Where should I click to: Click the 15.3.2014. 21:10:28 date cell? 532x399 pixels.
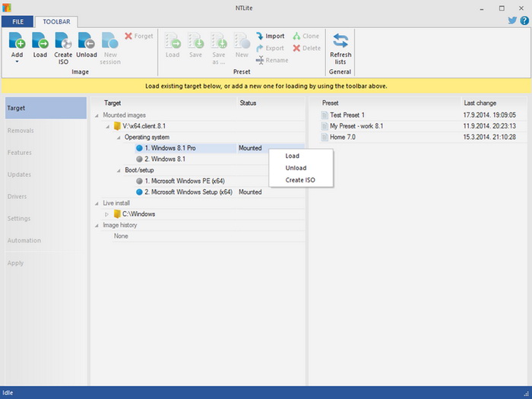[x=489, y=137]
